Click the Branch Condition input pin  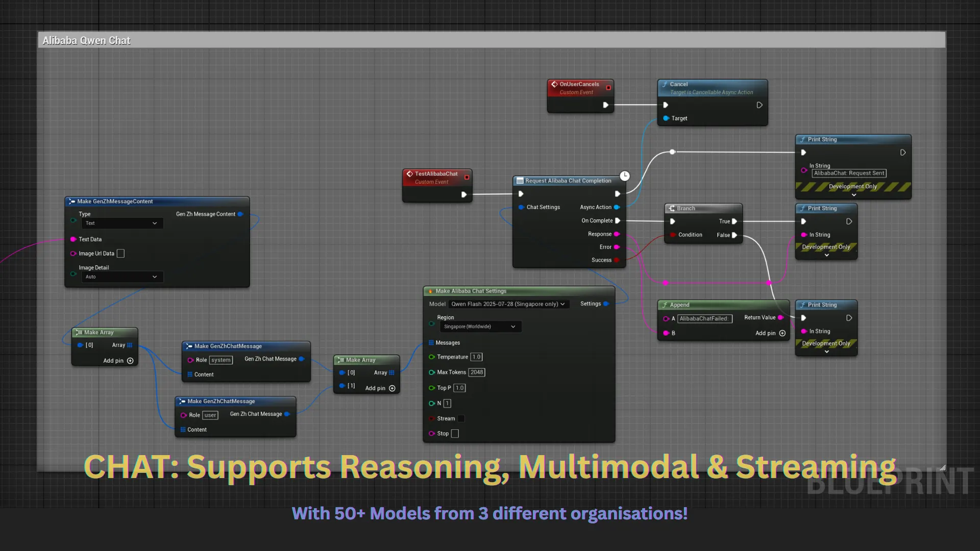[x=673, y=235]
